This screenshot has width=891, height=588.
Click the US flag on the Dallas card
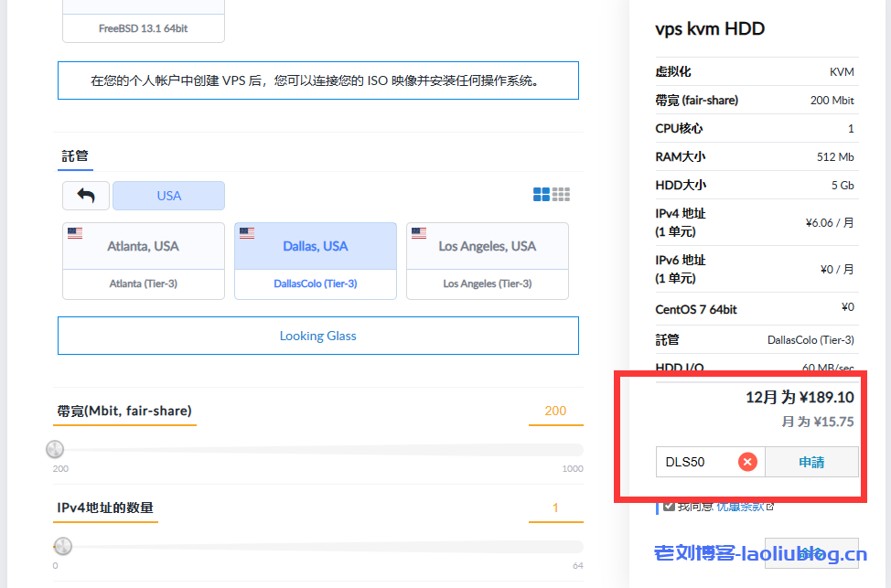(247, 231)
